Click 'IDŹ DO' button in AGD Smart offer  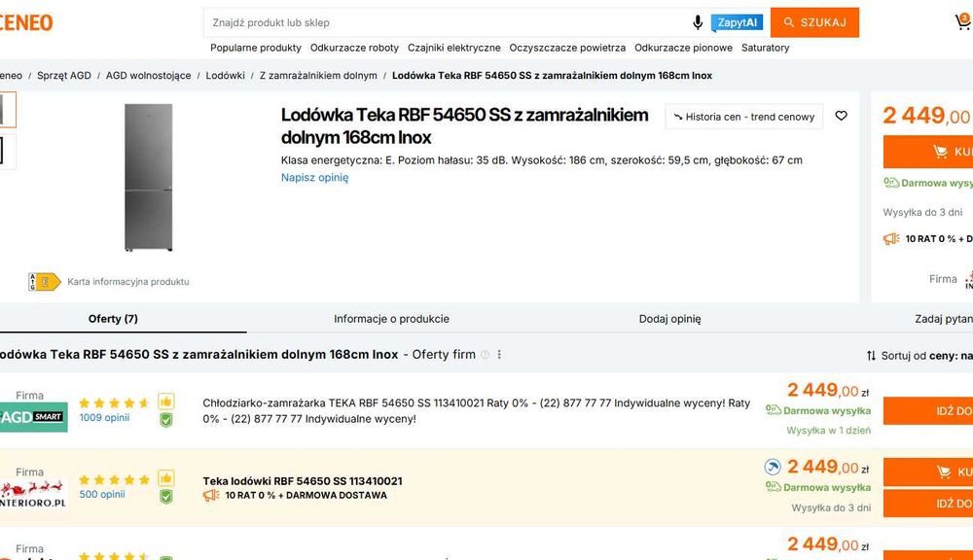928,410
